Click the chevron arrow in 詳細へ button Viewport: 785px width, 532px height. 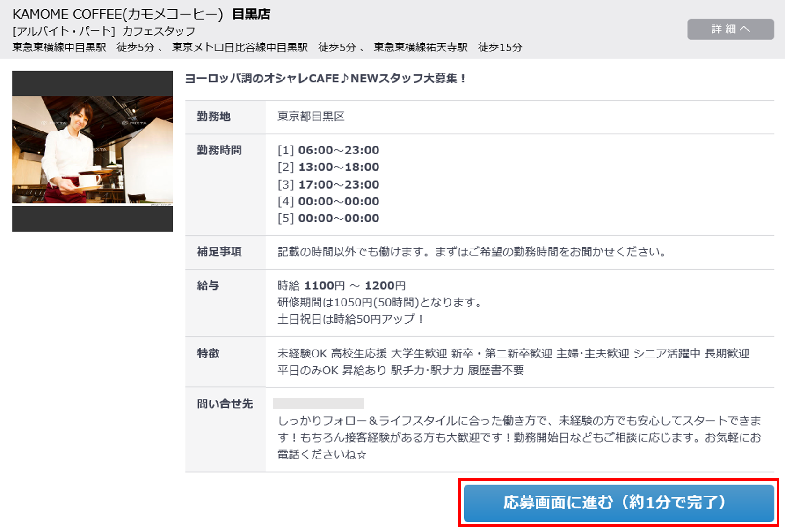point(745,29)
